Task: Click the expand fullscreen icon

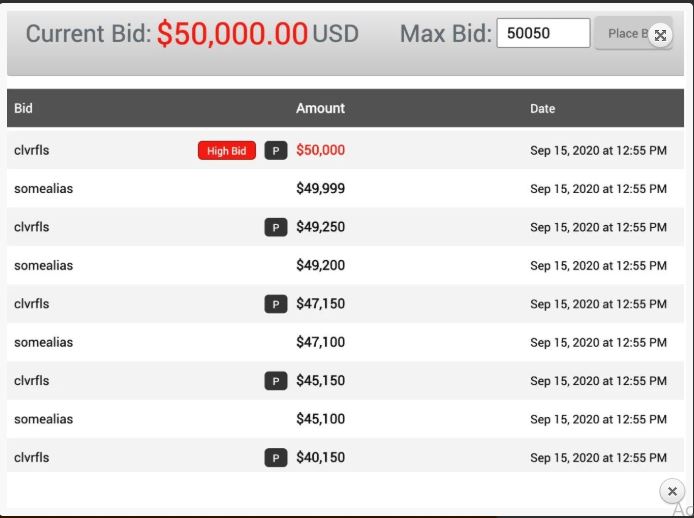Action: 660,35
